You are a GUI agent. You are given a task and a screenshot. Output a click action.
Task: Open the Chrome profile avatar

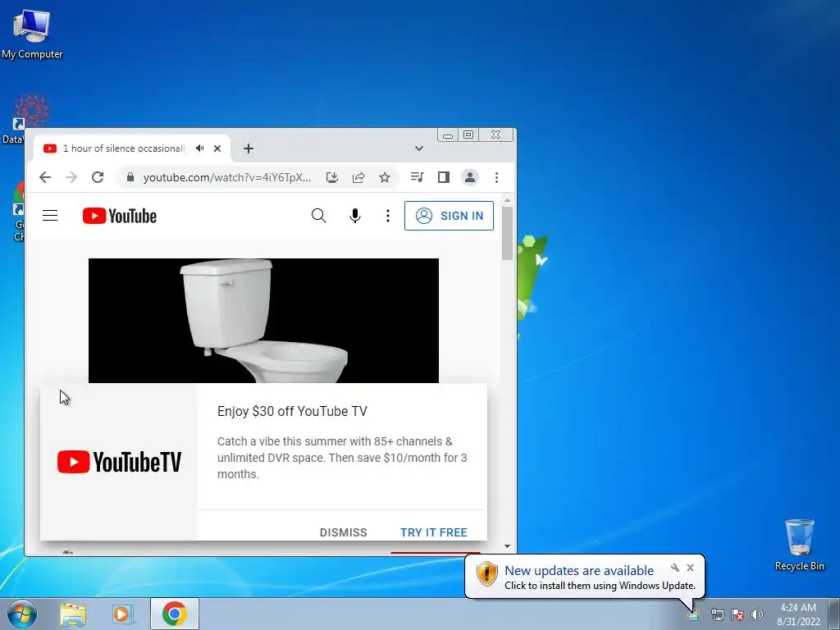click(470, 177)
